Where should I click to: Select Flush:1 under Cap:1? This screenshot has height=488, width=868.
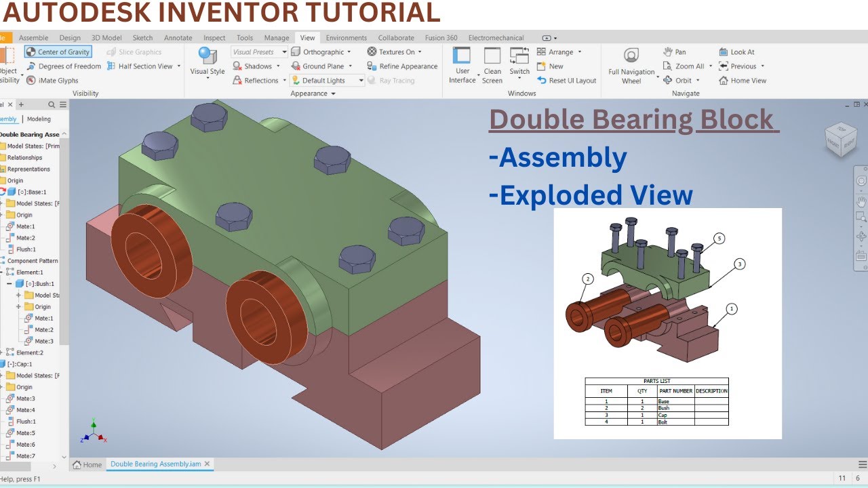point(26,422)
